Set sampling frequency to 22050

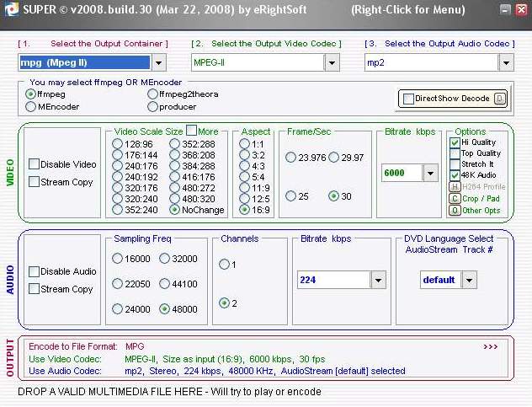point(117,284)
